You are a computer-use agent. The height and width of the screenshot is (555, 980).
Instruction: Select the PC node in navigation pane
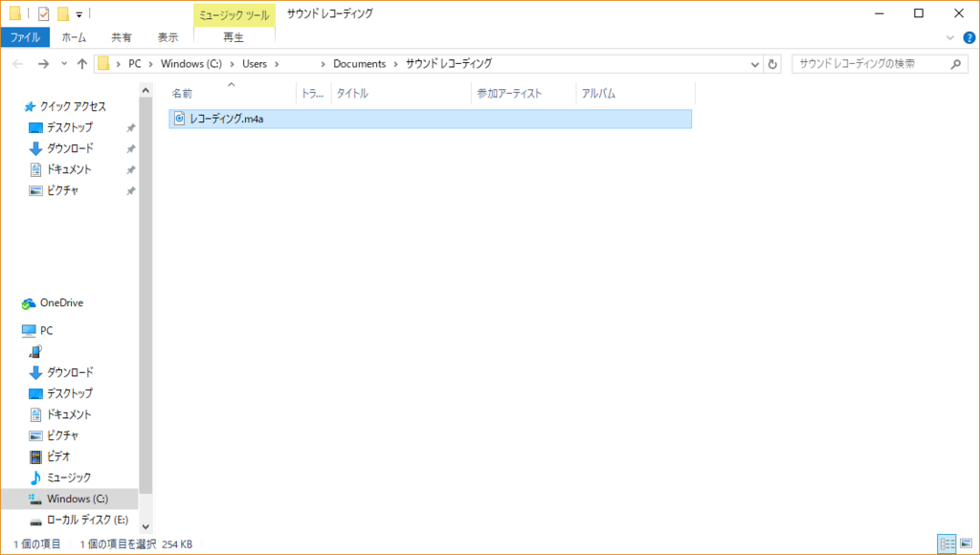[46, 331]
